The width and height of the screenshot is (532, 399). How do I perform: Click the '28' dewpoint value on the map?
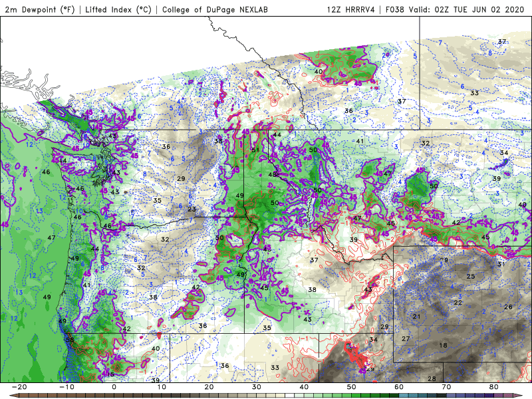click(x=432, y=378)
